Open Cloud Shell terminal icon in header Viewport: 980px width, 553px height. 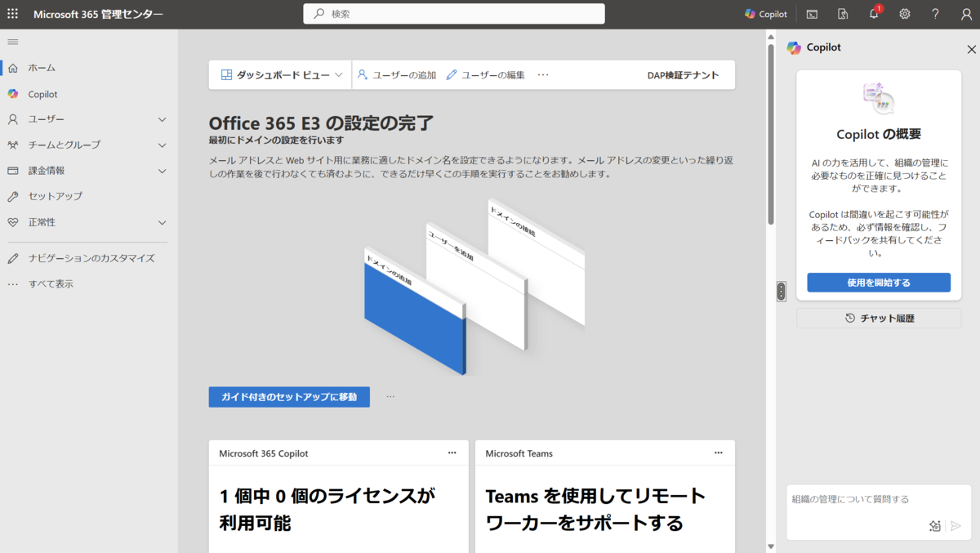(812, 14)
